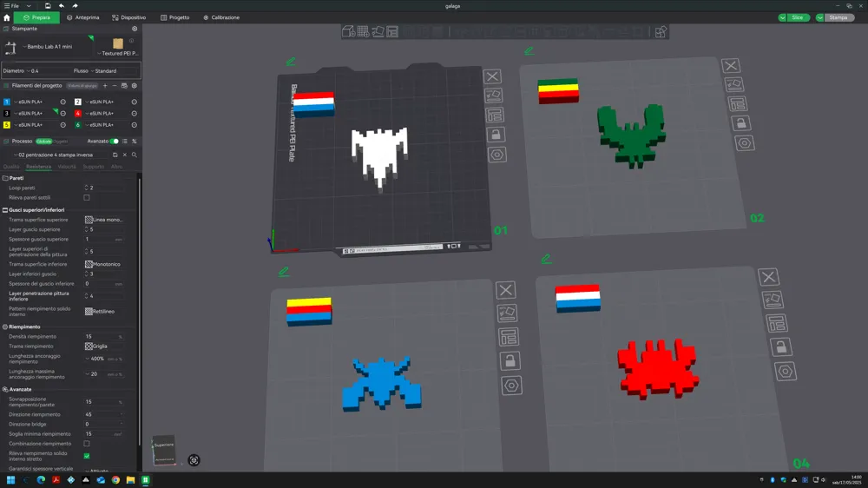The height and width of the screenshot is (488, 868).
Task: Open the File menu dropdown arrow
Action: tap(29, 5)
